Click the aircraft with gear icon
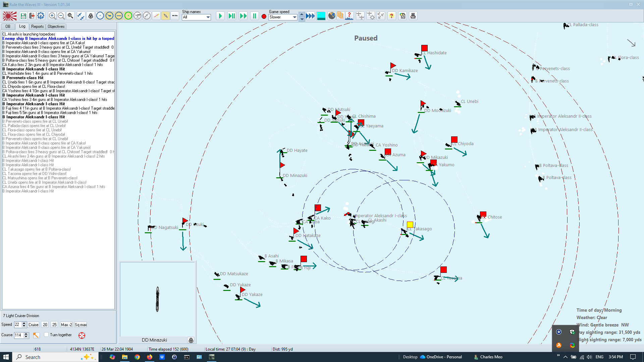 [x=371, y=16]
